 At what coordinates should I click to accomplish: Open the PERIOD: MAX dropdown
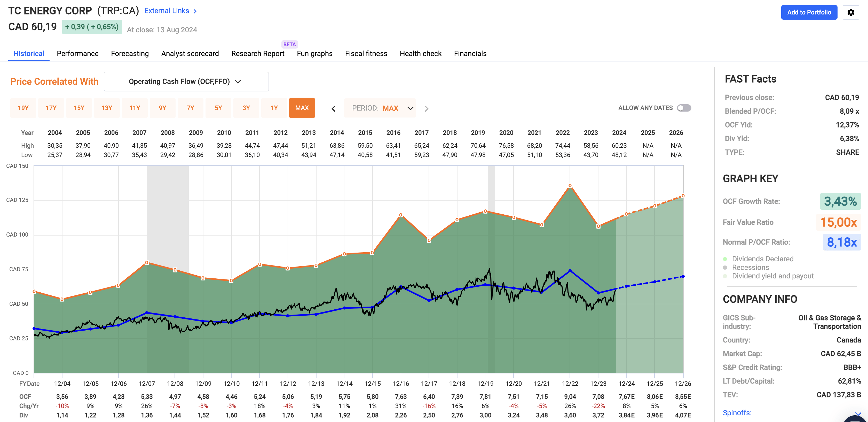point(380,108)
